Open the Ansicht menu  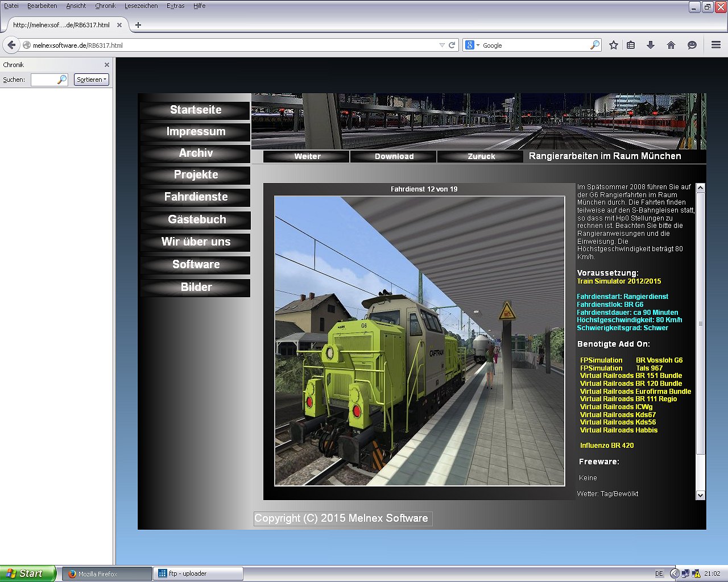click(x=76, y=6)
